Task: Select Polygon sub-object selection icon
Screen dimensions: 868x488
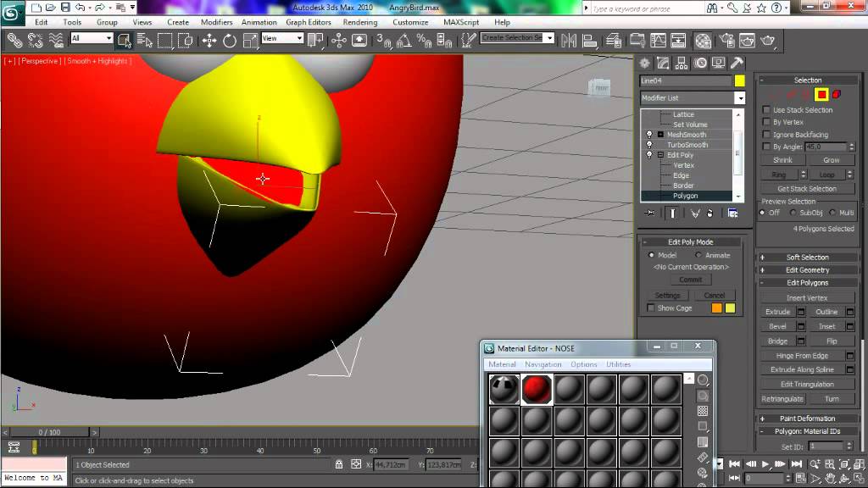Action: 821,95
